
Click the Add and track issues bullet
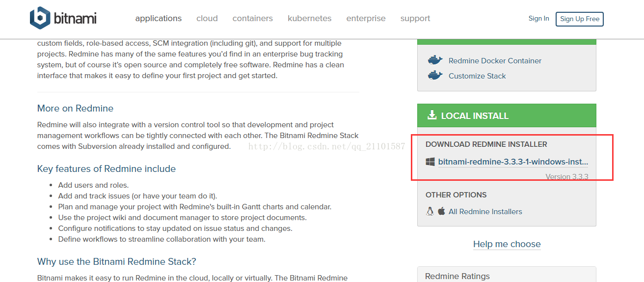(x=137, y=196)
